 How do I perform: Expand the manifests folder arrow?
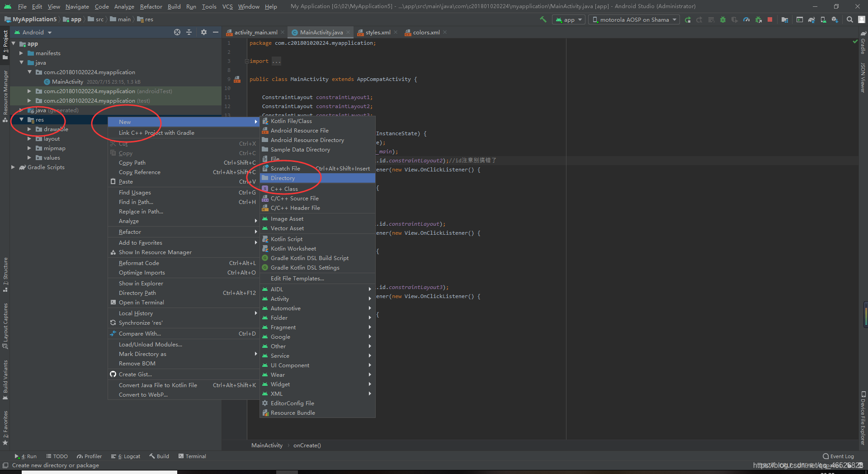(x=21, y=53)
